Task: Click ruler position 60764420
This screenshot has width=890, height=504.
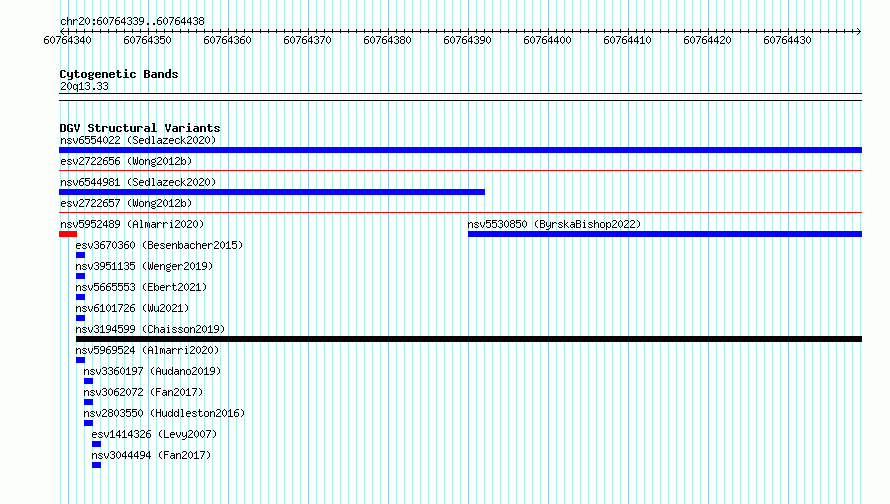Action: (x=708, y=40)
